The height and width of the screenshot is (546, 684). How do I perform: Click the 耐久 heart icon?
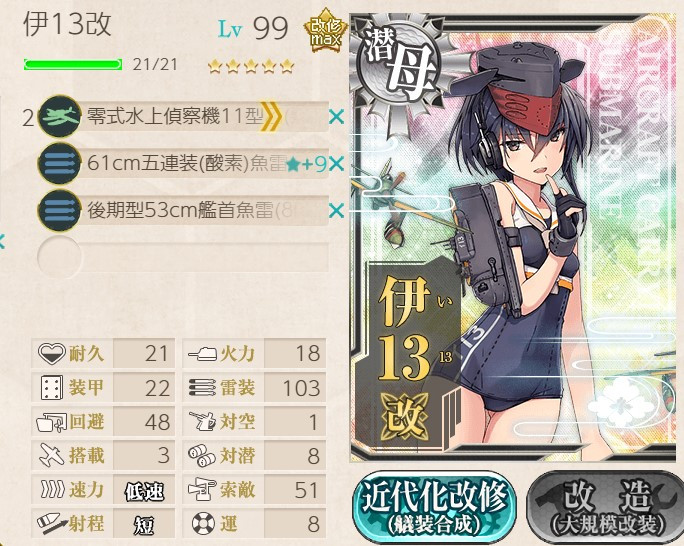tap(51, 353)
